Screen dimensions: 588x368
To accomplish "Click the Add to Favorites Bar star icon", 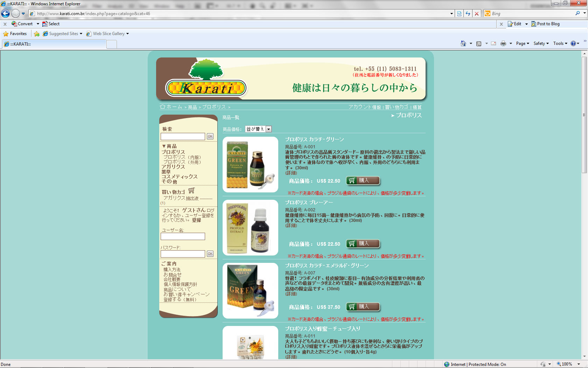I will click(x=37, y=34).
